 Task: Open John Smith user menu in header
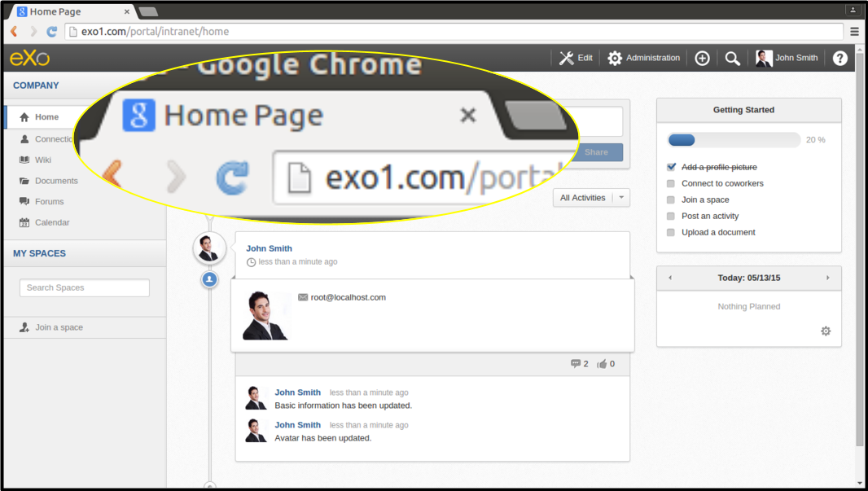point(787,58)
